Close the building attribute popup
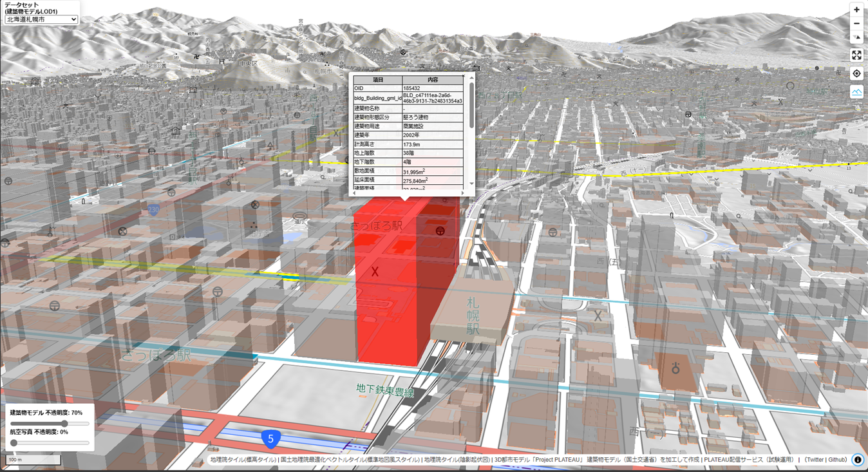Screen dimensions: 868x472 tap(464, 75)
